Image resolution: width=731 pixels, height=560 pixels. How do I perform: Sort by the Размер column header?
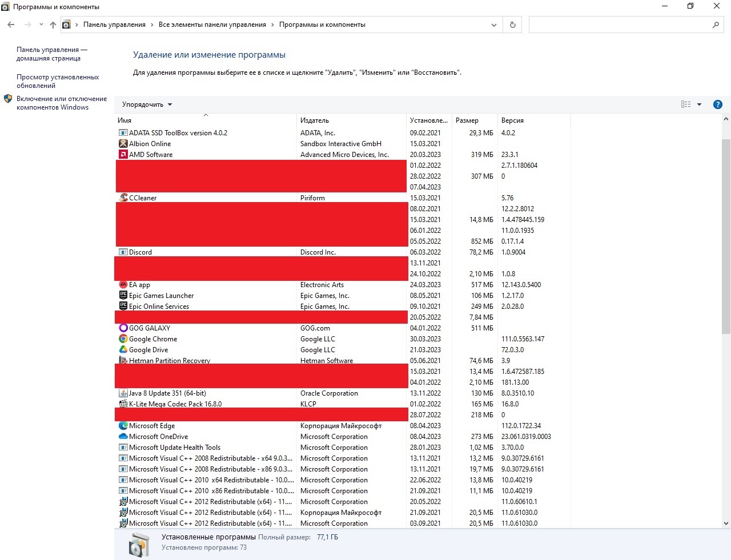[x=475, y=120]
